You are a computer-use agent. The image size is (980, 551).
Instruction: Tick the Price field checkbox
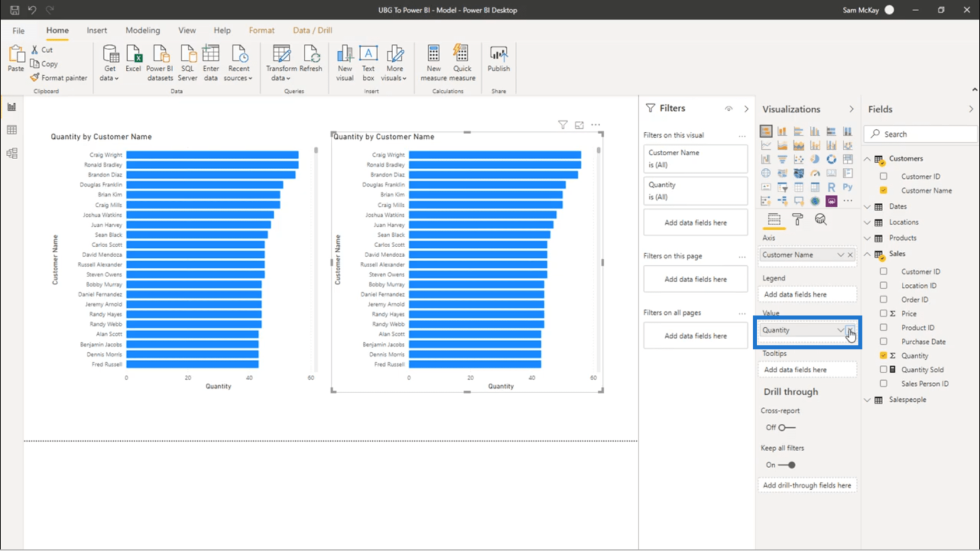[x=884, y=314]
